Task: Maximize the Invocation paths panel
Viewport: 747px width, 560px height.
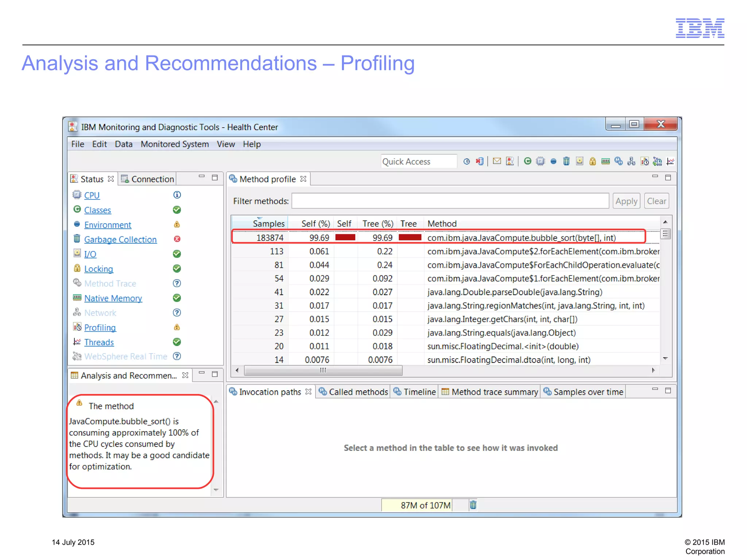Action: click(668, 390)
